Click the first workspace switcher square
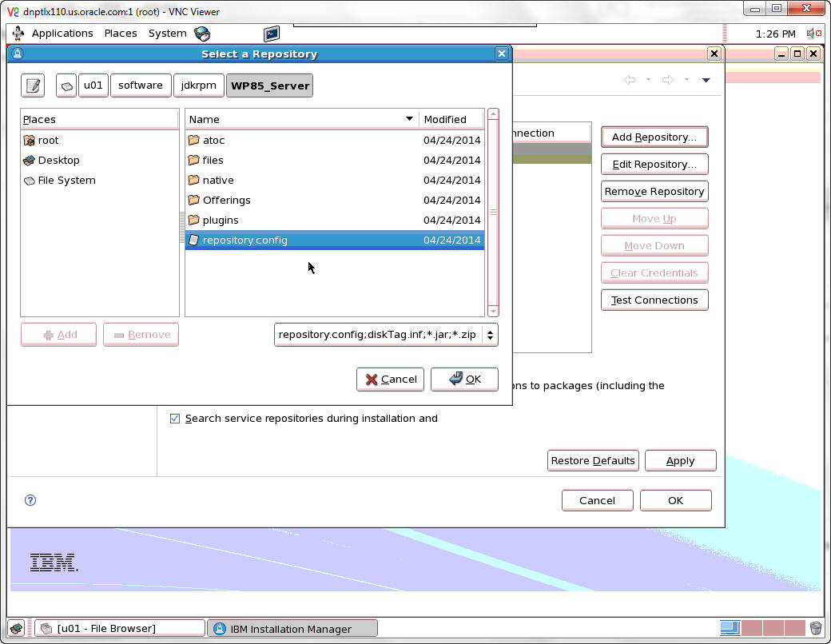 730,628
